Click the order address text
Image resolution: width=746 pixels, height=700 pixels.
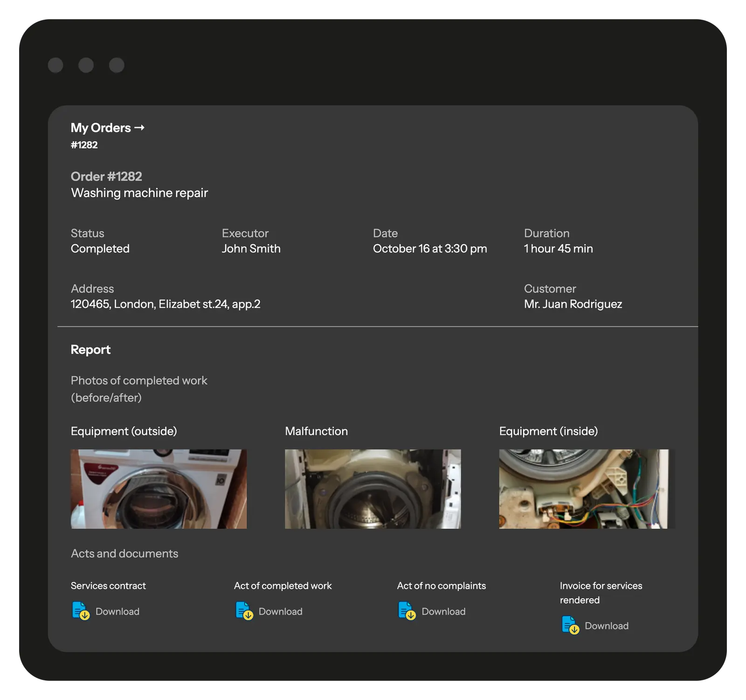point(166,304)
